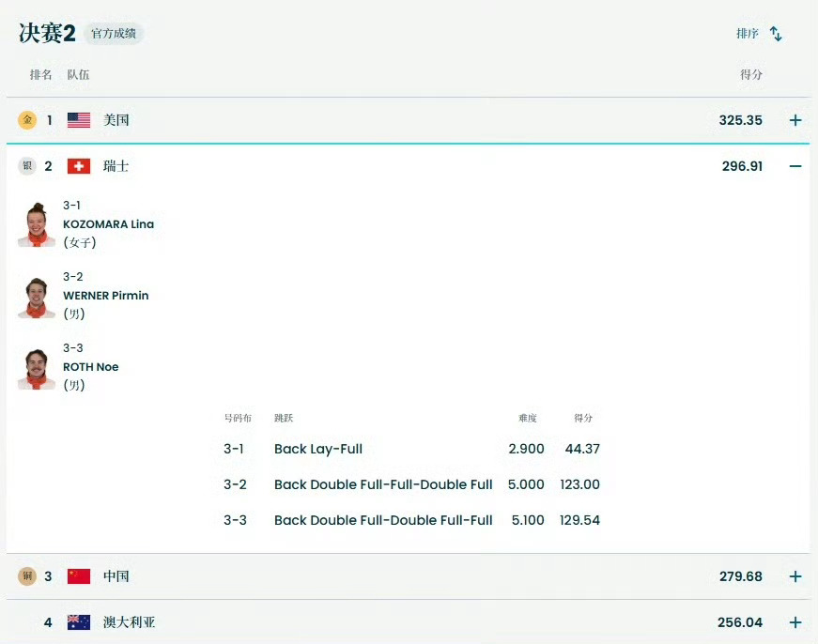The height and width of the screenshot is (644, 818).
Task: Click the sort icon beside 排序
Action: coord(776,33)
